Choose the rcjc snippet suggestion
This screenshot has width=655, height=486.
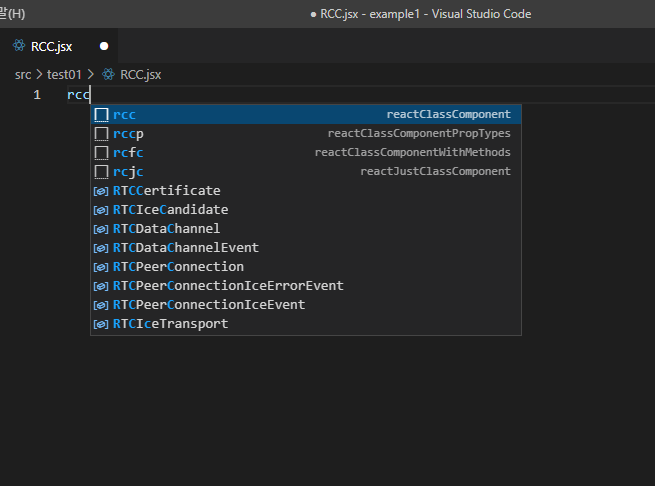(x=306, y=172)
